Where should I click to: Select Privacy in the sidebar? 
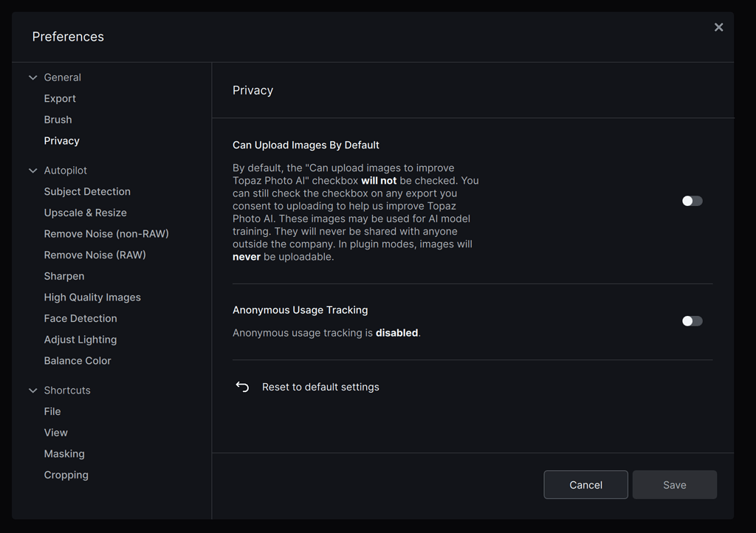(x=62, y=140)
